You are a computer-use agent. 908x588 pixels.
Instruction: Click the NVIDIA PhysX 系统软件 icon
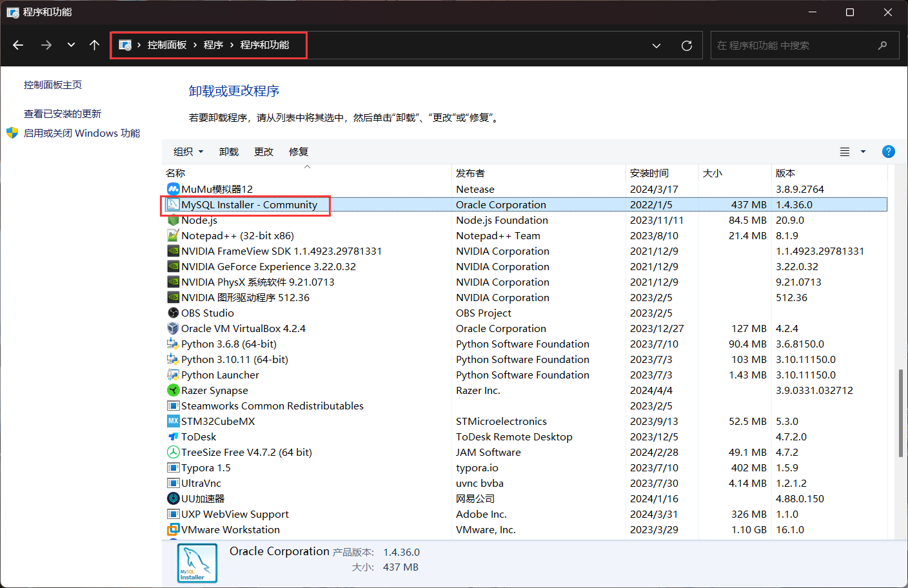[x=173, y=282]
